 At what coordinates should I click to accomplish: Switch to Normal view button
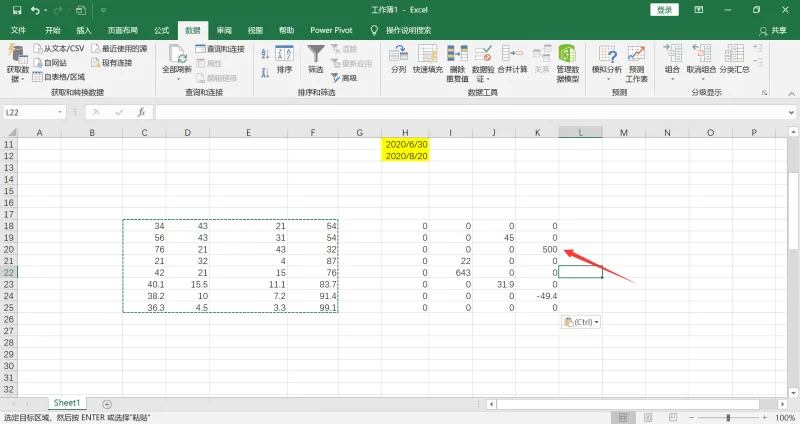click(x=623, y=418)
